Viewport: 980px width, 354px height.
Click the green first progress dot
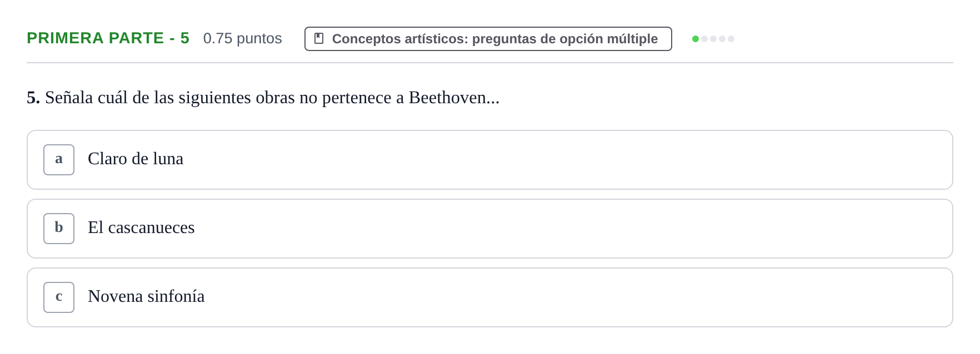696,39
